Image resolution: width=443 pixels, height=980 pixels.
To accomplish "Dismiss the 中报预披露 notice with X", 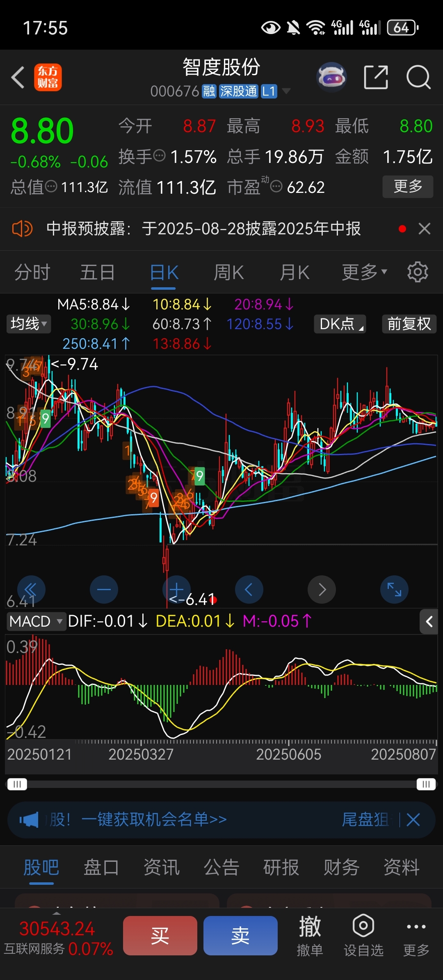I will click(x=425, y=229).
